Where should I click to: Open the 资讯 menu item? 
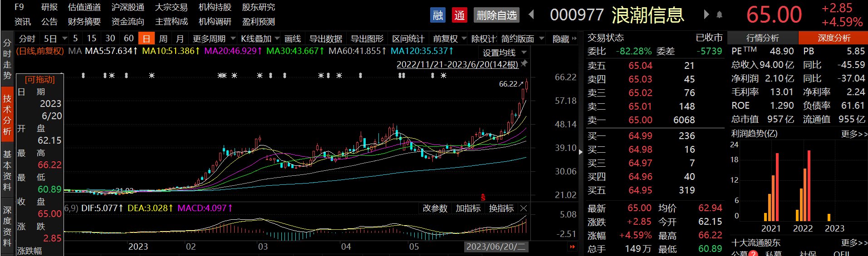pyautogui.click(x=23, y=22)
